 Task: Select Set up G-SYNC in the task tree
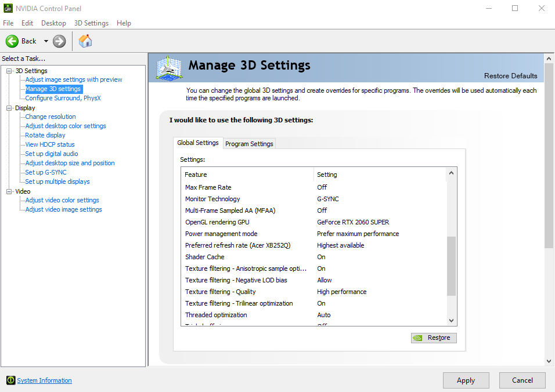coord(46,172)
